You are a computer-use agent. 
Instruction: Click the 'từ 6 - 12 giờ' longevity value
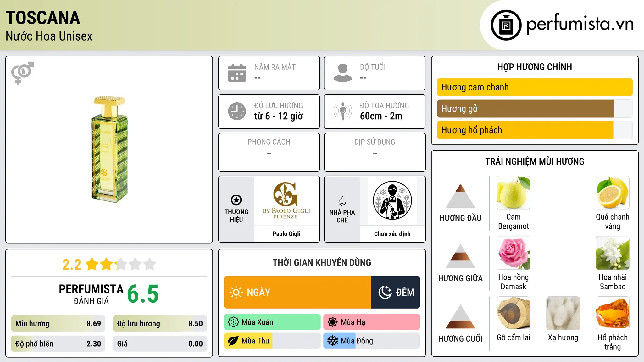point(278,116)
